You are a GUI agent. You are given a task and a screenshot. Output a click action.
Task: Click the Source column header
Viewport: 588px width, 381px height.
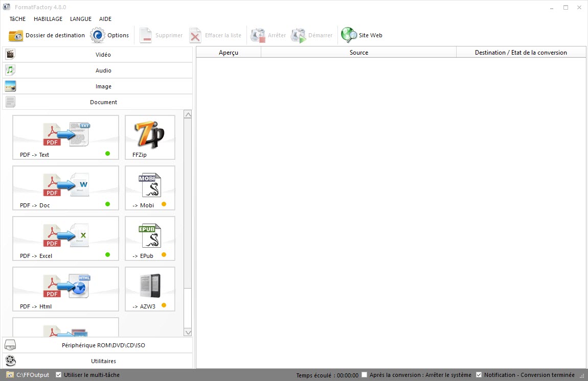point(359,53)
